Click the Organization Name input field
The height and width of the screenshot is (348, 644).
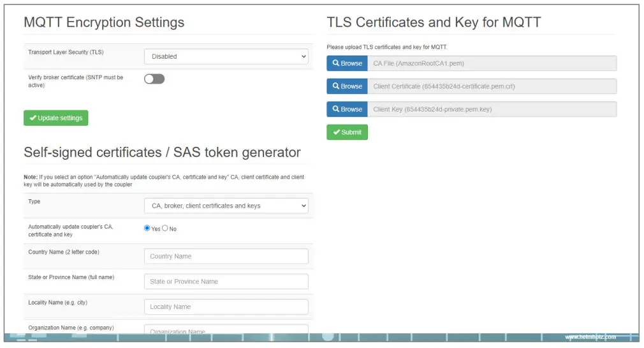tap(226, 331)
